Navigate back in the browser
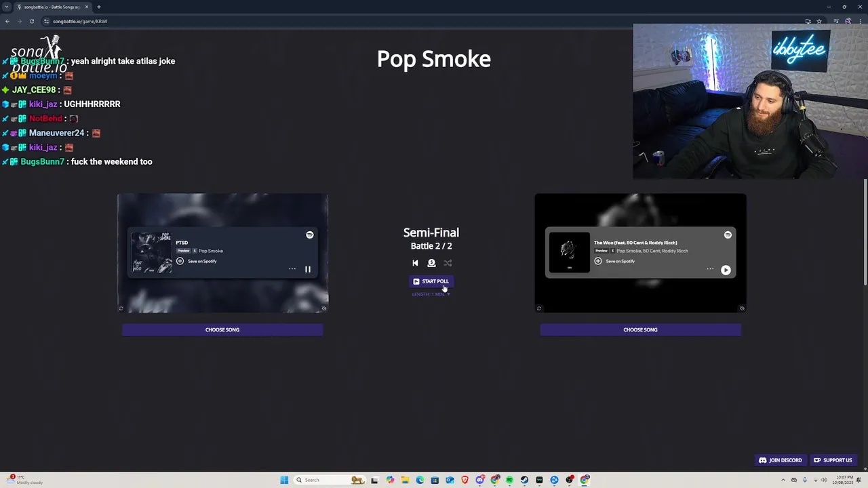 7,21
